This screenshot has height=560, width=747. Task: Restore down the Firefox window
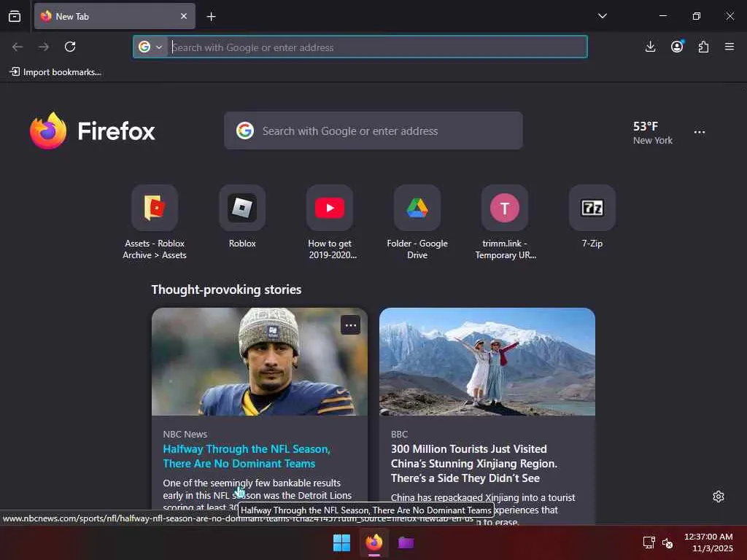point(697,16)
